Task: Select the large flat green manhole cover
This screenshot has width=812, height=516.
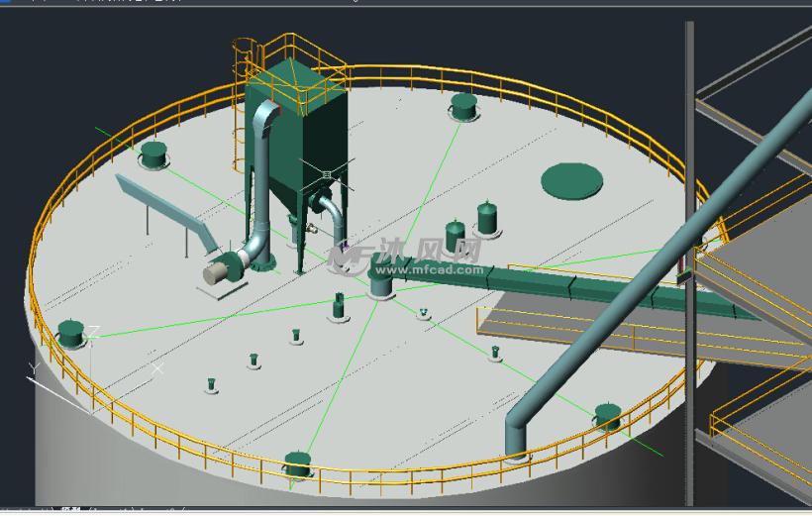Action: [571, 181]
